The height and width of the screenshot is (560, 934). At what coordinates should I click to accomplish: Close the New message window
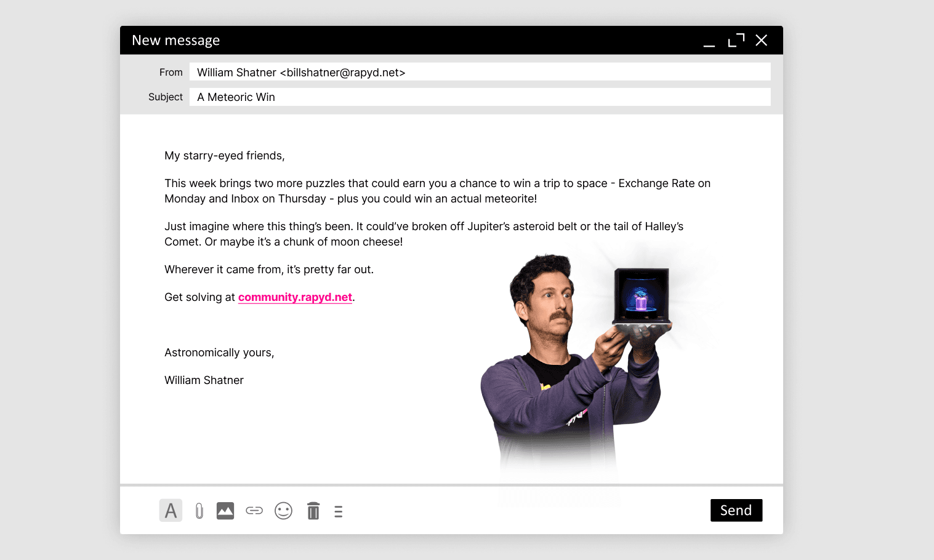(762, 40)
